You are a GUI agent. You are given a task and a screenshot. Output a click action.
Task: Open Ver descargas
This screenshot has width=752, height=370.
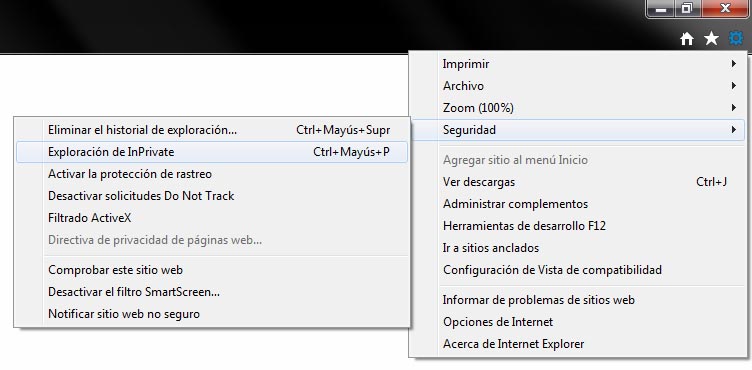pos(578,182)
